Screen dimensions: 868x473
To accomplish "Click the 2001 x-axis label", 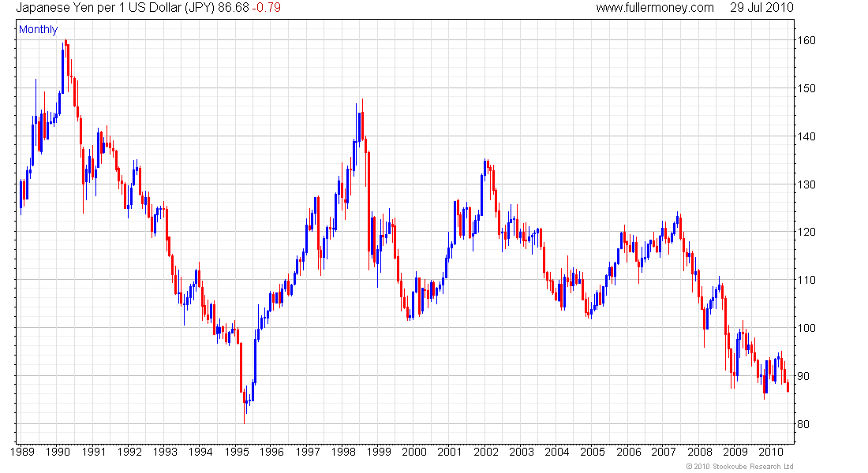I will [x=450, y=452].
